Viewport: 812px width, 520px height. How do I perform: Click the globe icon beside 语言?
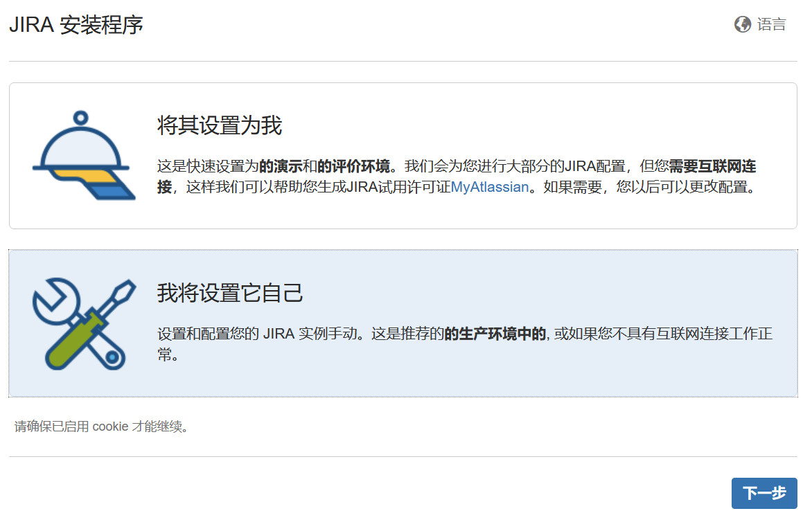click(743, 24)
